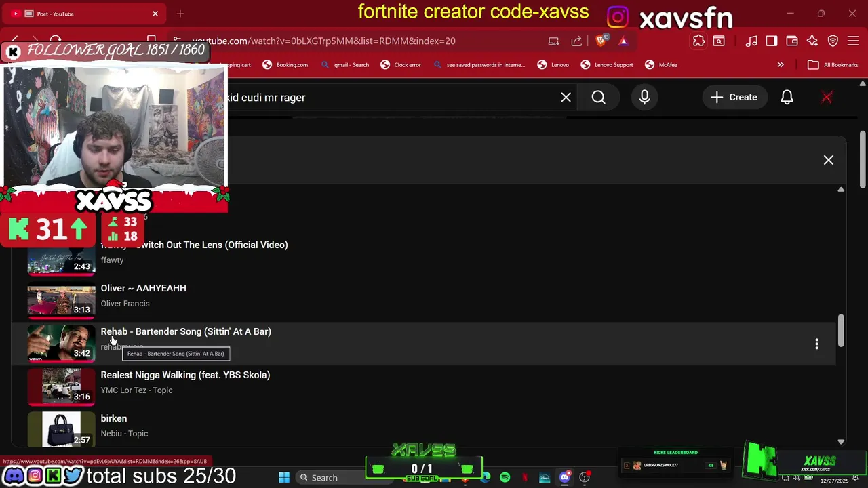Click the share page arrow icon
This screenshot has height=488, width=868.
[576, 41]
